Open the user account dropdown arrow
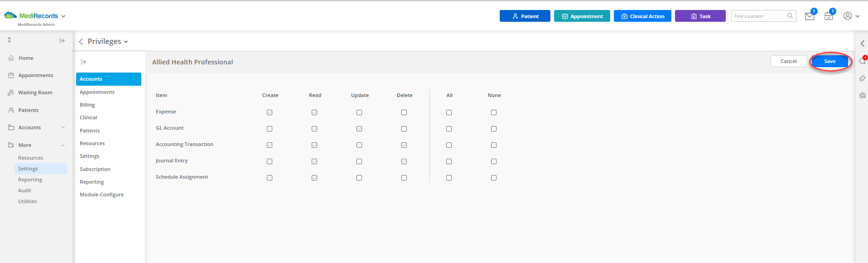Image resolution: width=868 pixels, height=263 pixels. click(x=858, y=16)
